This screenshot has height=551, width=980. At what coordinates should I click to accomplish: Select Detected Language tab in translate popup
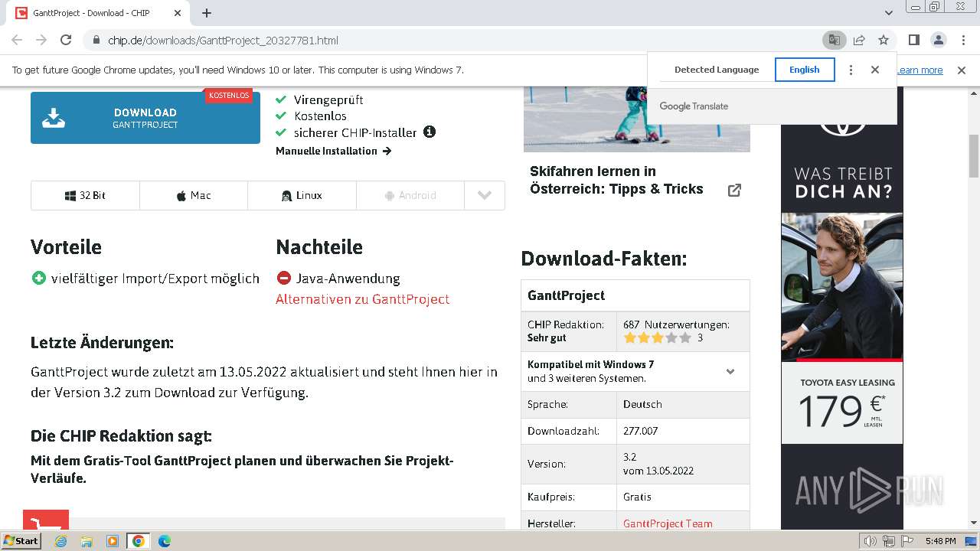tap(717, 70)
